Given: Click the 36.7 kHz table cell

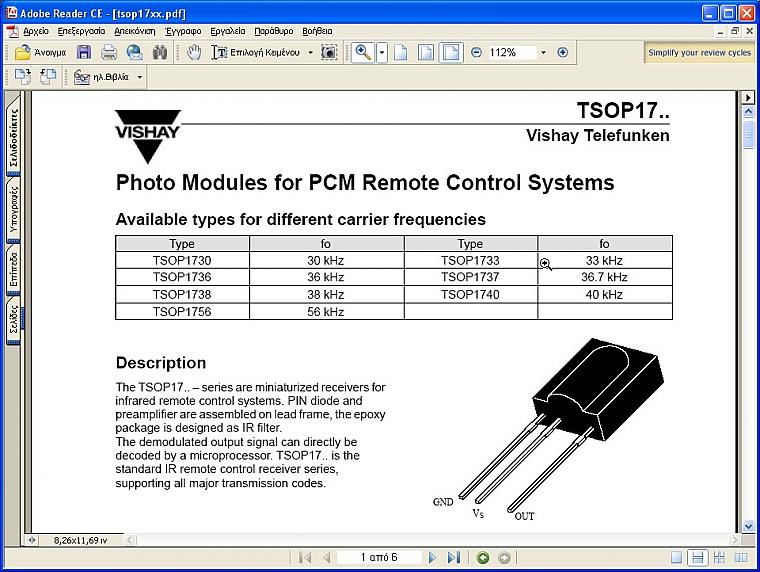Looking at the screenshot, I should (x=605, y=277).
